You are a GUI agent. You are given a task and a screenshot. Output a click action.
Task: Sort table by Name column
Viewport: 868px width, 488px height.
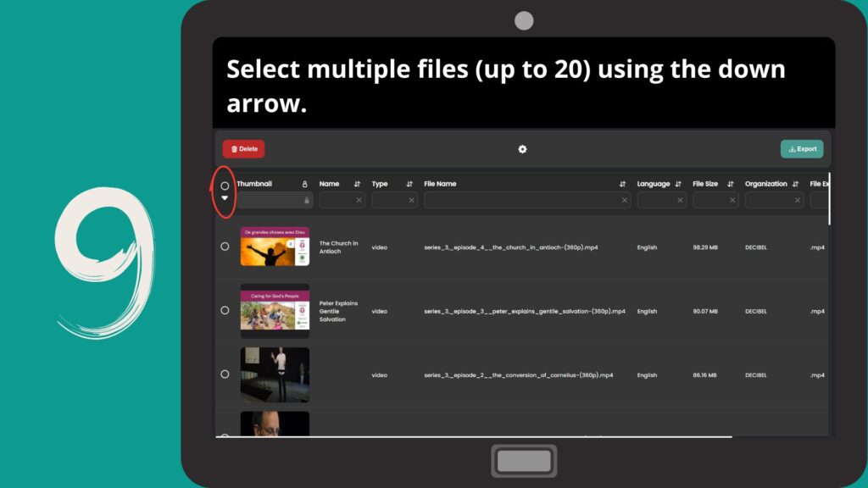point(357,184)
